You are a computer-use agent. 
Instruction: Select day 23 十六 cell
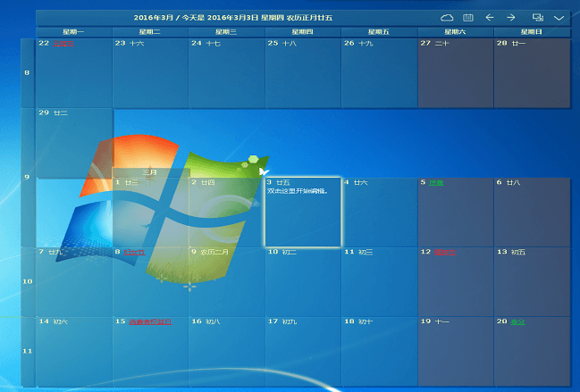[150, 73]
